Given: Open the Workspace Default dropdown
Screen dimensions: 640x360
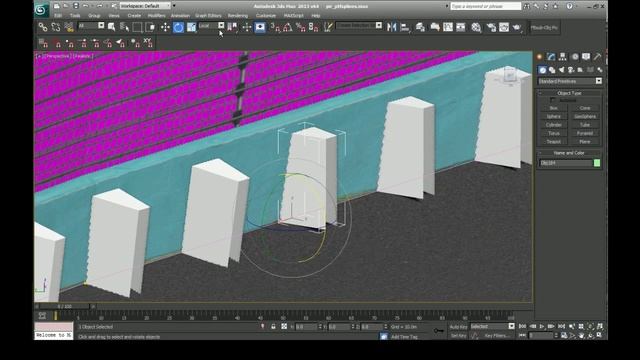Looking at the screenshot, I should [145, 6].
